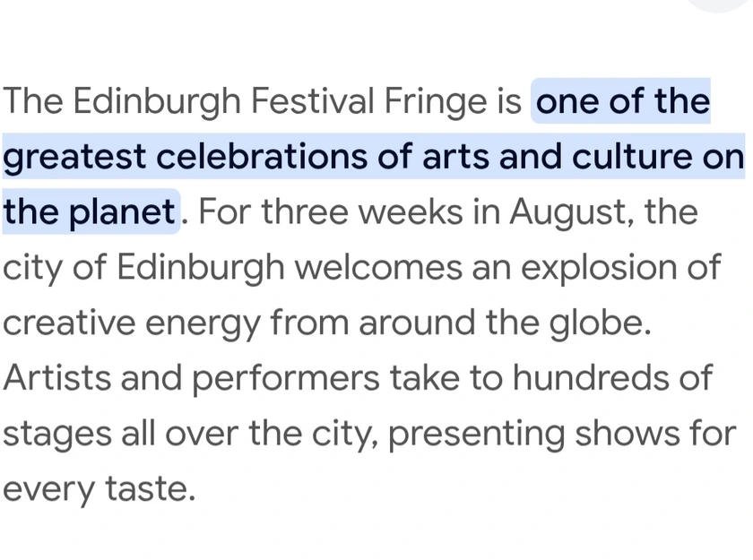The height and width of the screenshot is (560, 753).
Task: Click the highlighted word "greatest"
Action: pos(74,158)
